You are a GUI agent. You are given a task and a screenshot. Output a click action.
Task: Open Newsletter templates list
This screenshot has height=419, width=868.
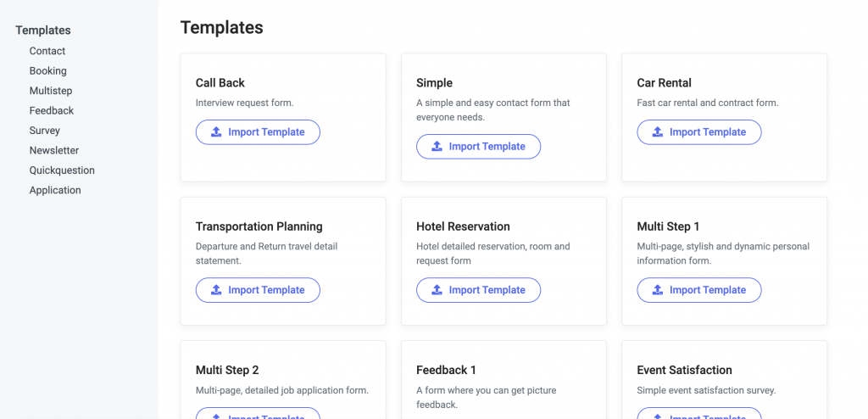point(53,151)
